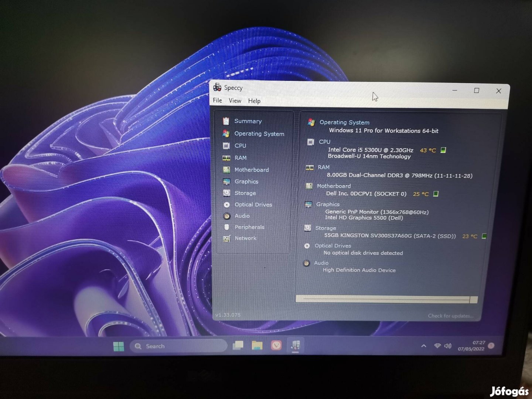Viewport: 532px width, 399px height.
Task: Select Network label in the sidebar
Action: pos(245,238)
